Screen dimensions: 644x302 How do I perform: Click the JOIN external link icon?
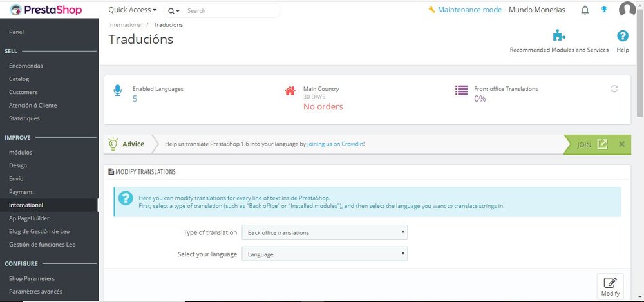[602, 144]
